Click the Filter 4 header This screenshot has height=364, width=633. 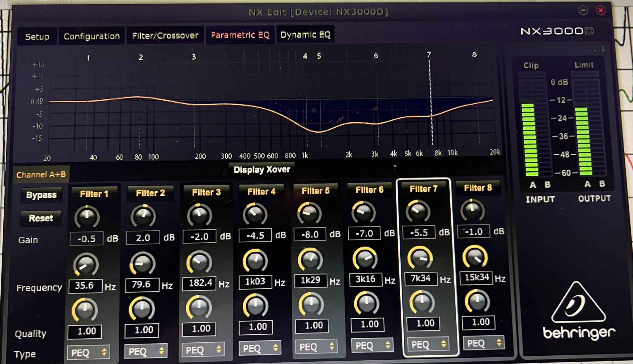261,192
